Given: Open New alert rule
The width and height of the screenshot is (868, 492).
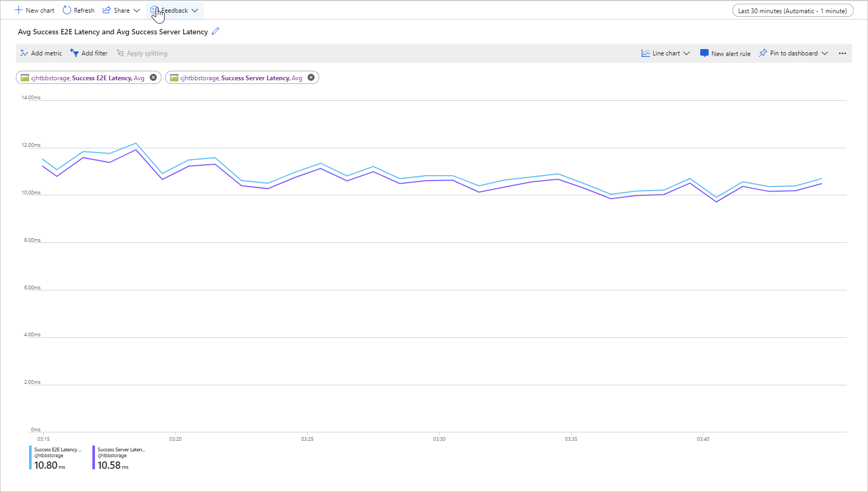Looking at the screenshot, I should click(725, 53).
